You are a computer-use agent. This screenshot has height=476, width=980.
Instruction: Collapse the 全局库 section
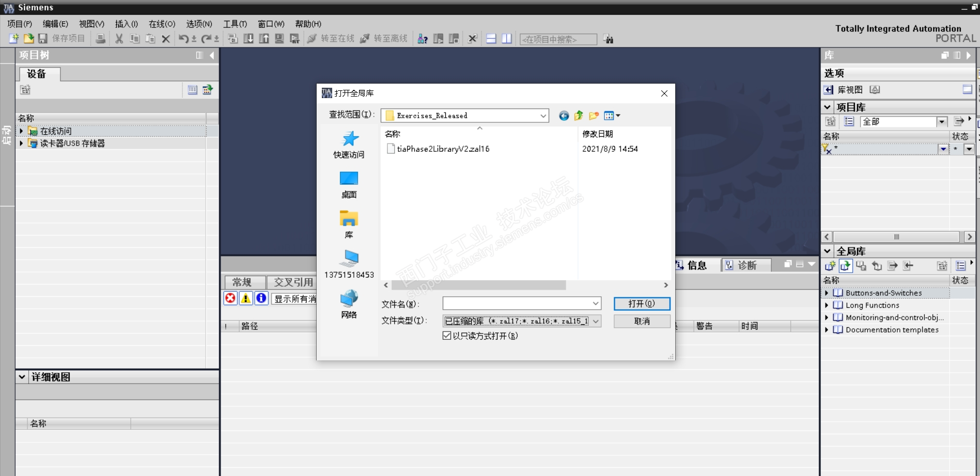pos(827,251)
